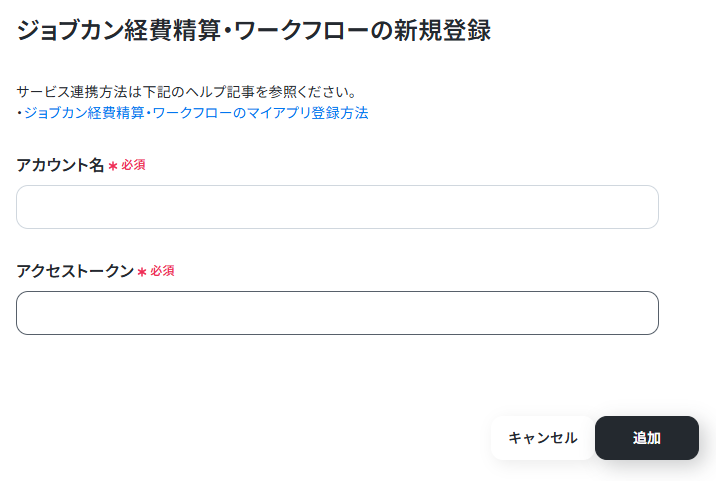Click the red asterisk beside アクセストークン
Image resolution: width=716 pixels, height=481 pixels.
tap(142, 272)
